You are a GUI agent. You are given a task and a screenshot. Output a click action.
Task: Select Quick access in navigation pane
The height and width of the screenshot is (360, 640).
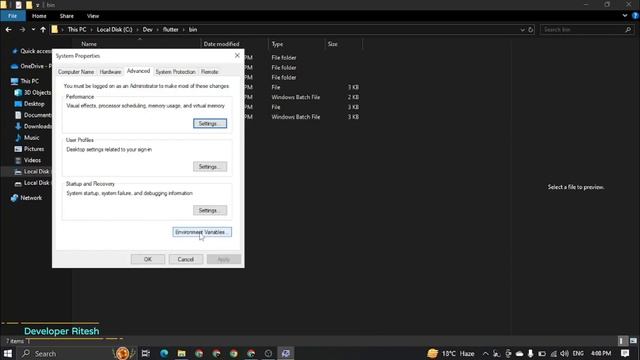[x=32, y=51]
